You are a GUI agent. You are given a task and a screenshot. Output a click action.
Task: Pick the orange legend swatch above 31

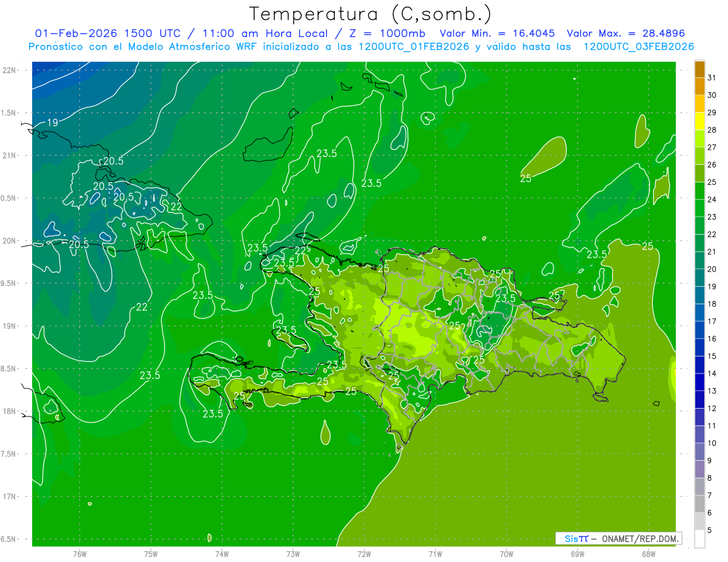(699, 69)
